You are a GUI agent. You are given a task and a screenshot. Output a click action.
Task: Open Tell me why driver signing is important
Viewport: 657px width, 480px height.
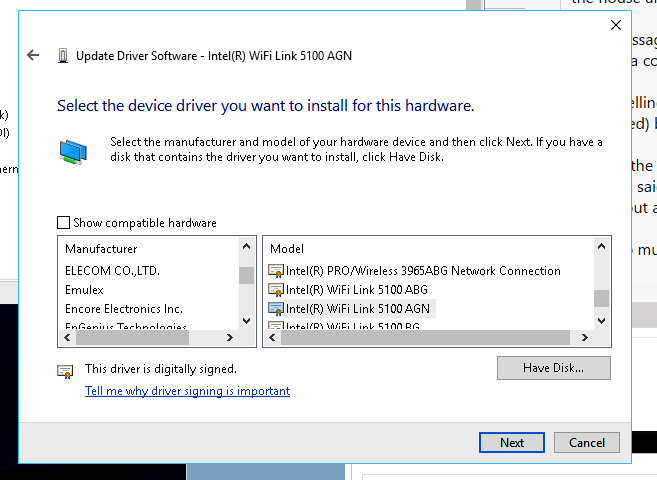187,391
